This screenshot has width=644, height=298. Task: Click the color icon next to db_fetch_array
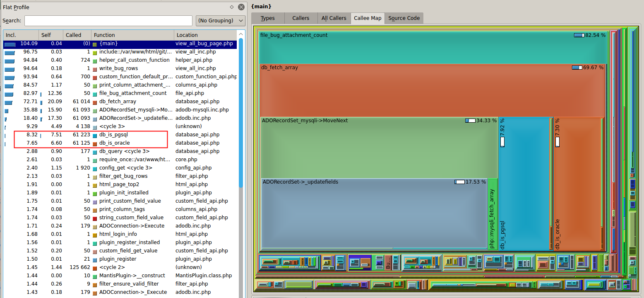click(95, 102)
